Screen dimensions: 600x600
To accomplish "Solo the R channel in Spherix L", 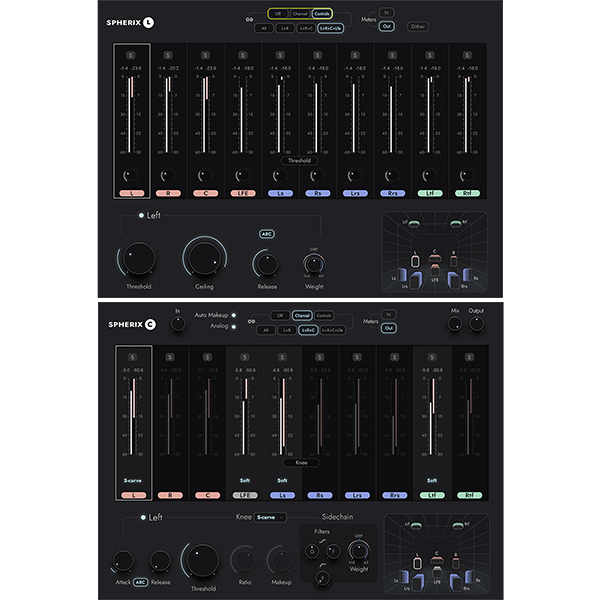I will click(x=168, y=55).
